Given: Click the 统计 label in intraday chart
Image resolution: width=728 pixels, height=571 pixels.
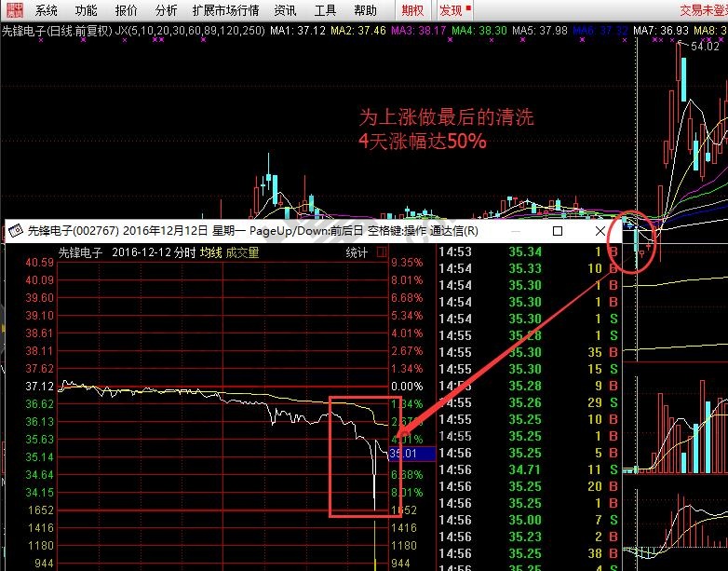Looking at the screenshot, I should [x=357, y=252].
